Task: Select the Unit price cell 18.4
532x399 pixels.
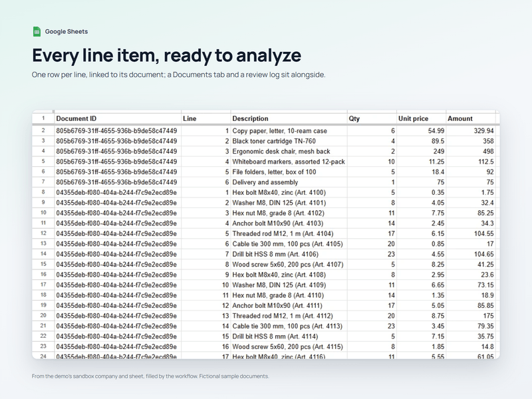Action: pos(421,172)
